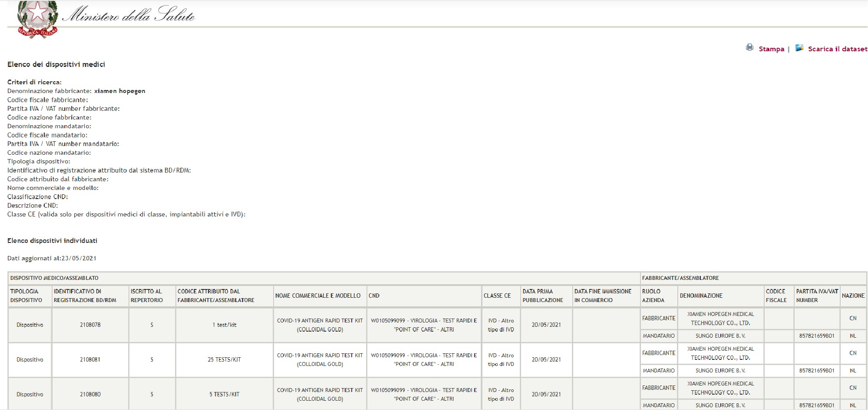
Task: Click the printer icon next to Stampa
Action: 749,48
